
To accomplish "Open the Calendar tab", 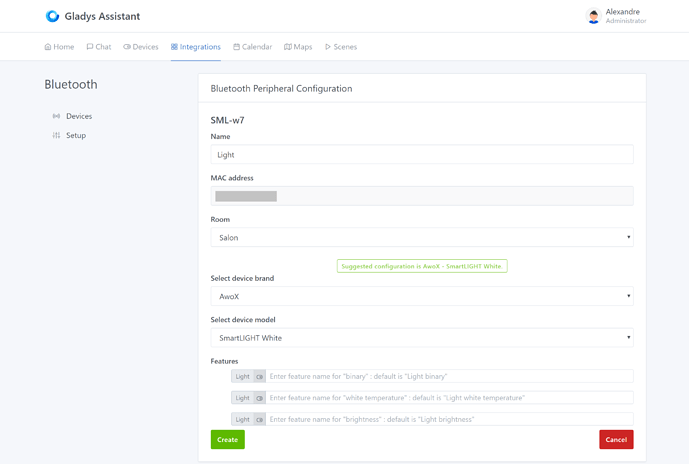I will [253, 47].
